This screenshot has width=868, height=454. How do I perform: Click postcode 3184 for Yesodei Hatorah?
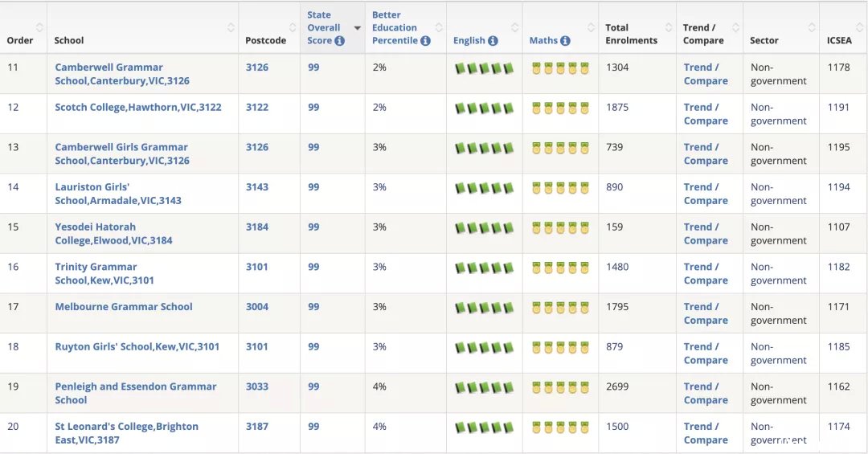(257, 227)
